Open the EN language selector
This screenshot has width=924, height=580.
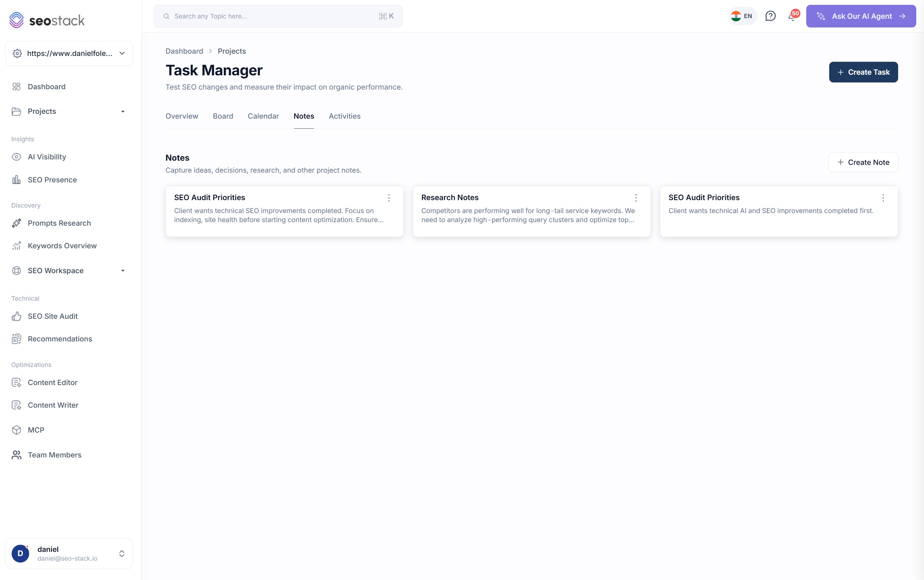[742, 16]
